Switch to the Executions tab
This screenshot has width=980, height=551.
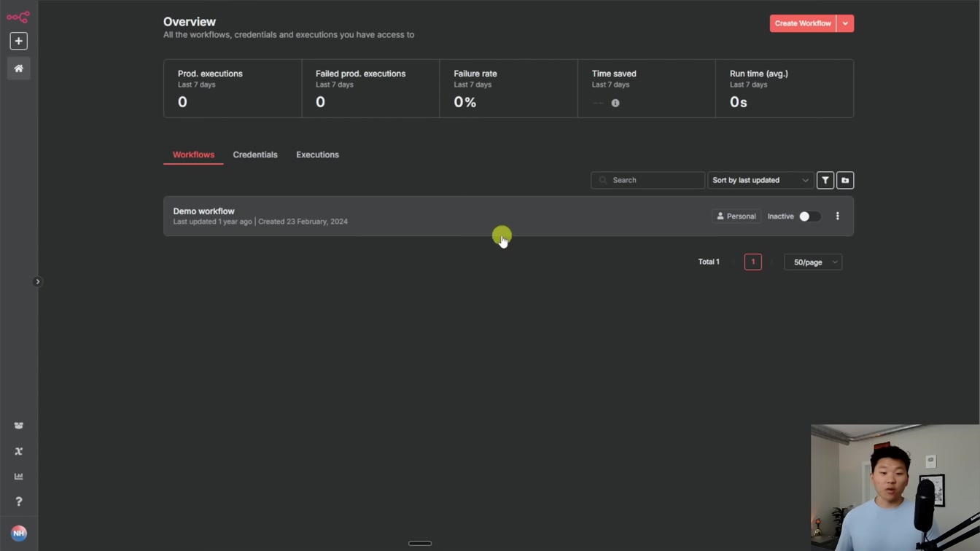pos(317,155)
